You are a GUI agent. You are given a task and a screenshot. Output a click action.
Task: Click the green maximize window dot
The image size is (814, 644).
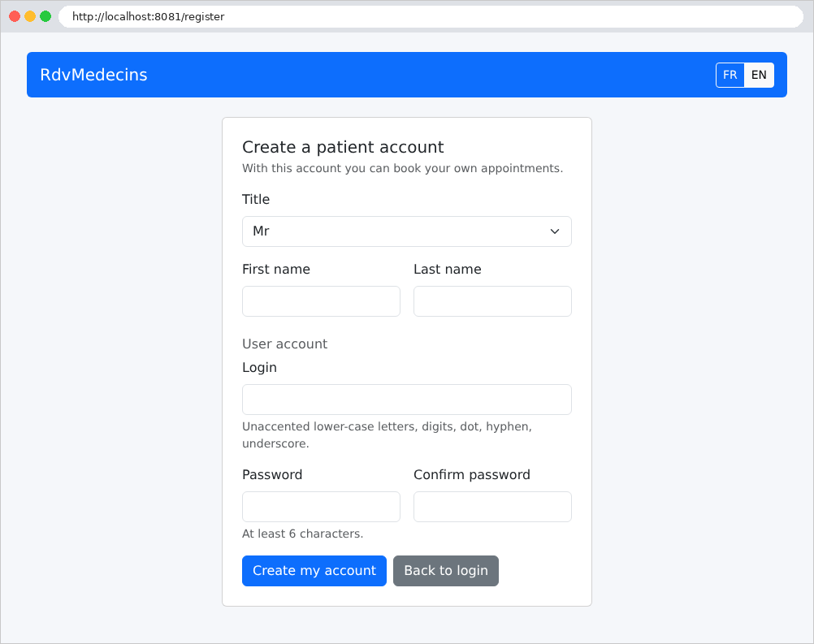pos(45,16)
